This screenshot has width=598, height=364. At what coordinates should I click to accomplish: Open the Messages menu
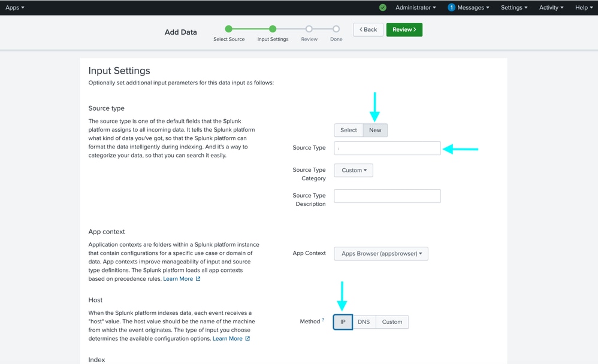click(473, 8)
